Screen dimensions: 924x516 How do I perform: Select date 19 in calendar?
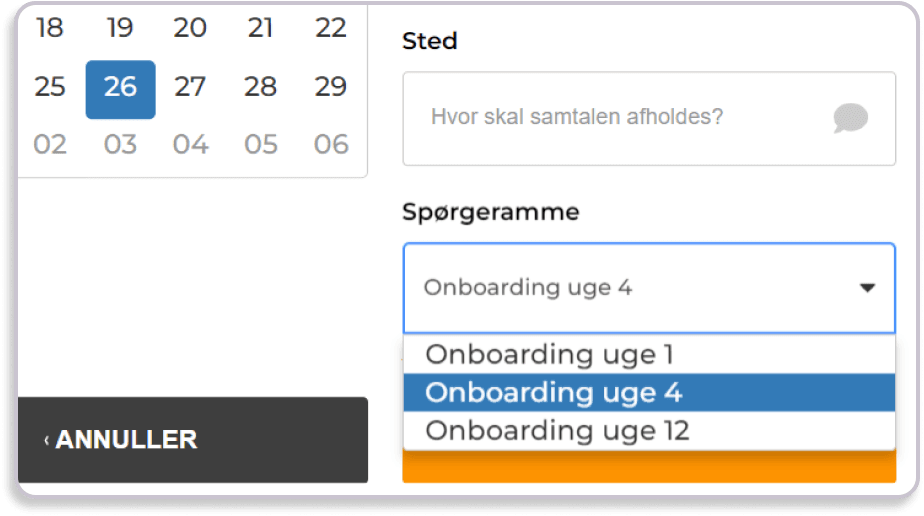tap(120, 28)
